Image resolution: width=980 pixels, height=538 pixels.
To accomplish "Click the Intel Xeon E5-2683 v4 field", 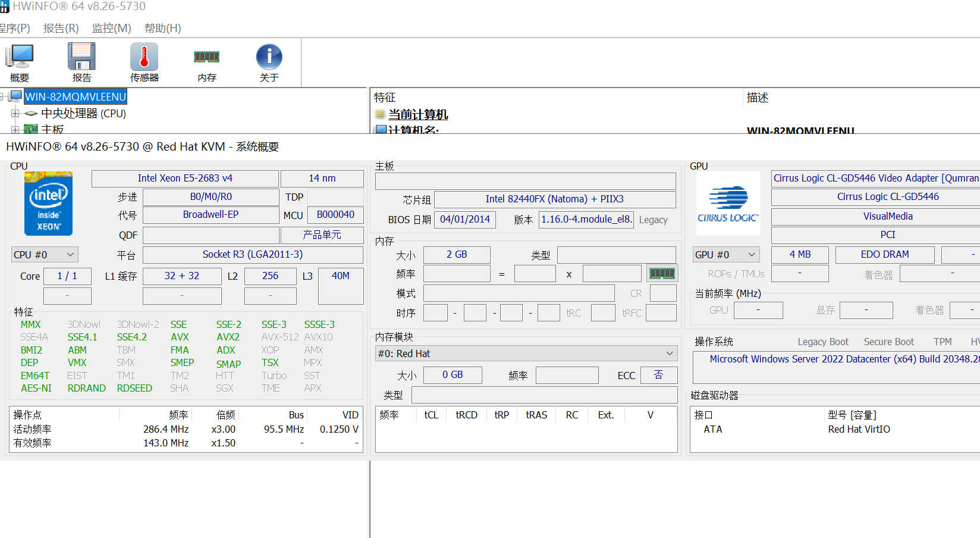I will coord(185,179).
